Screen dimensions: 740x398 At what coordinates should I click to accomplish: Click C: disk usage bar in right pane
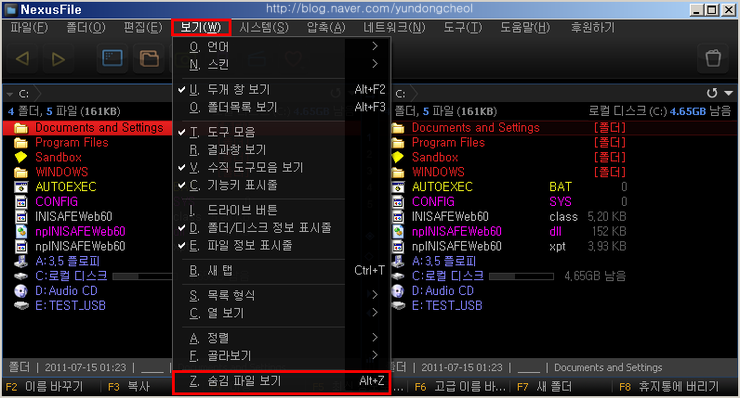(521, 276)
